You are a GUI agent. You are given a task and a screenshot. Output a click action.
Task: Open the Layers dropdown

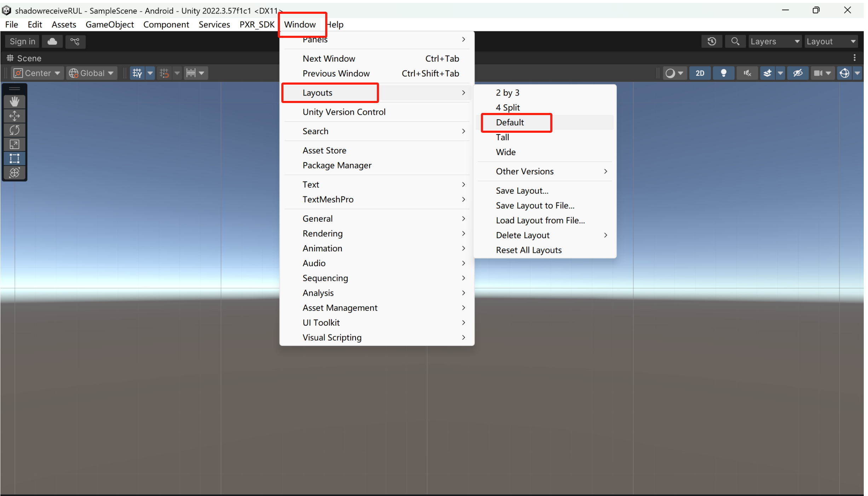pos(775,41)
